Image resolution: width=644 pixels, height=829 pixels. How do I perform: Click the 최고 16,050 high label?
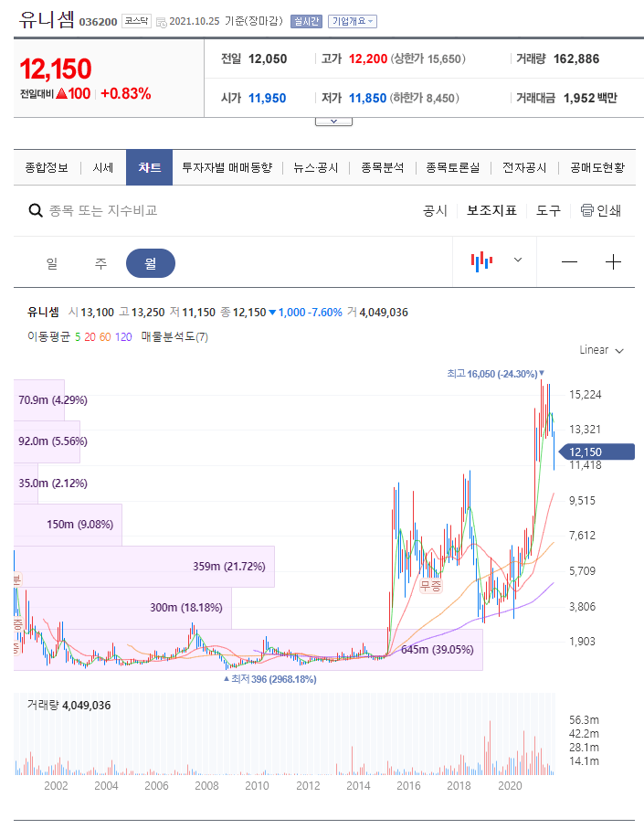coord(495,374)
